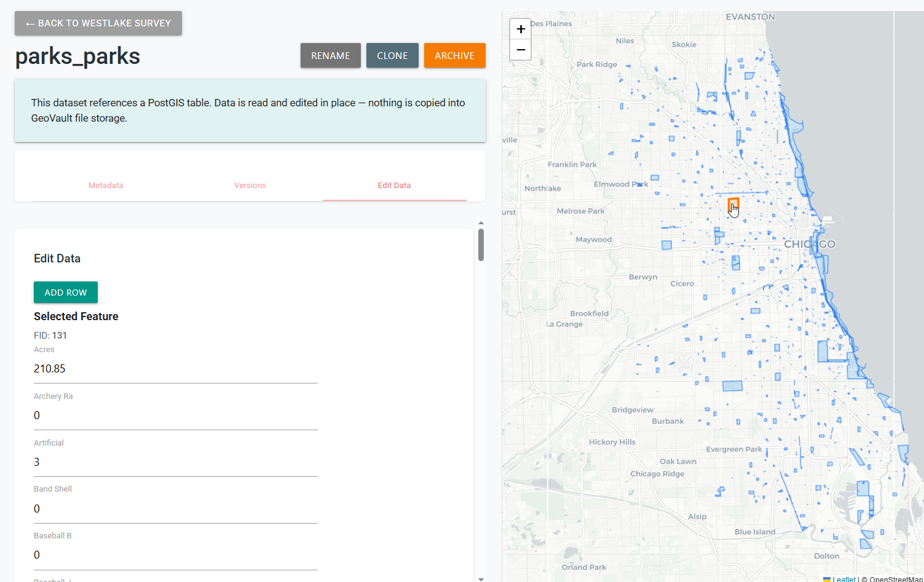Image resolution: width=924 pixels, height=582 pixels.
Task: Edit the Band Shell field
Action: 176,509
